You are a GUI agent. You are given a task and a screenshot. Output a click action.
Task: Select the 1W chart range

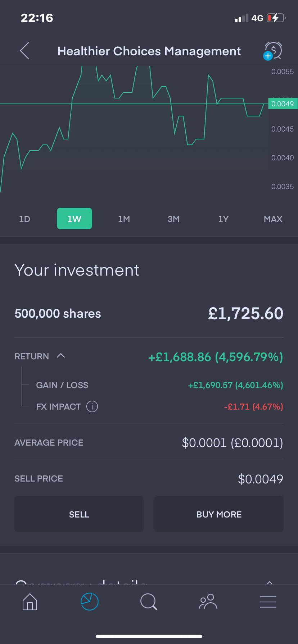[74, 218]
